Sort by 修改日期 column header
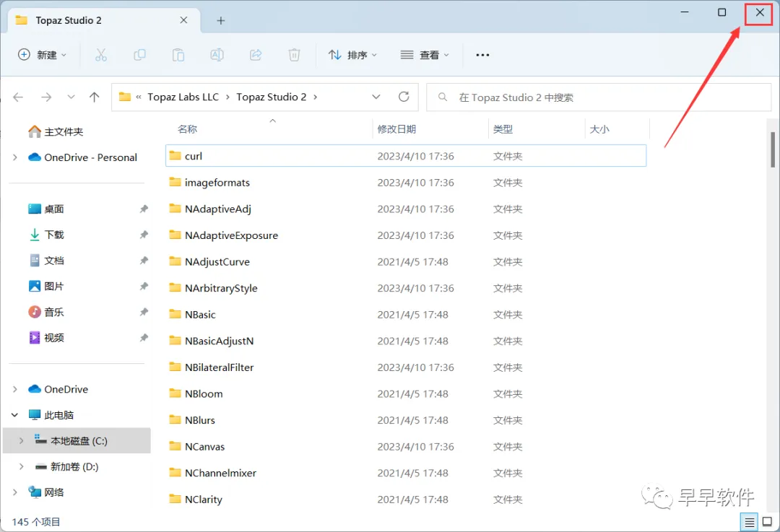This screenshot has height=532, width=780. pos(396,129)
